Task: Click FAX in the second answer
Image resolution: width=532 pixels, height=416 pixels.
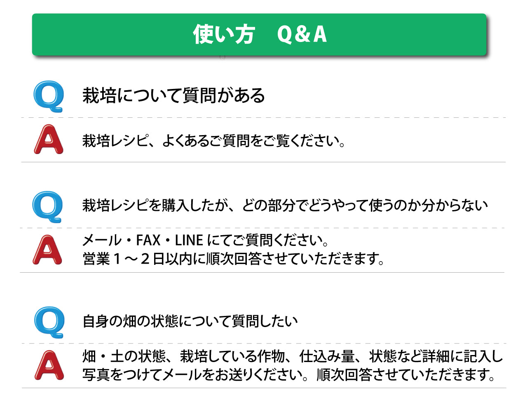Action: (x=148, y=240)
